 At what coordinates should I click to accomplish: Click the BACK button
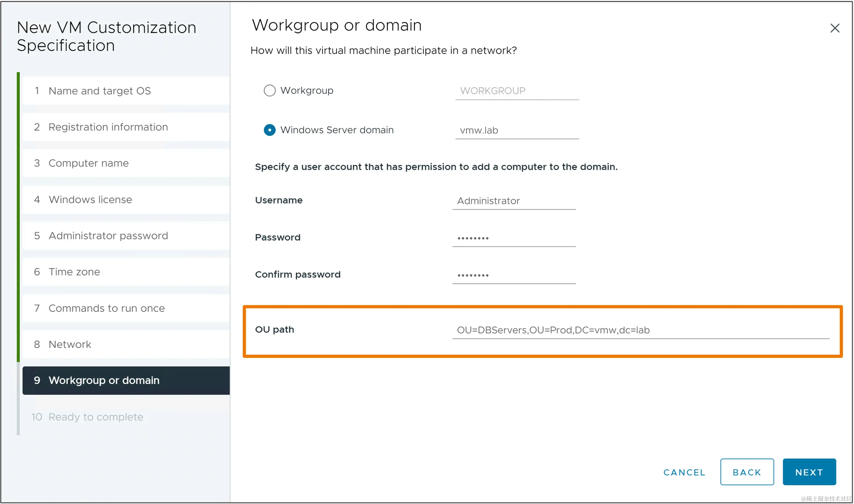(x=747, y=472)
